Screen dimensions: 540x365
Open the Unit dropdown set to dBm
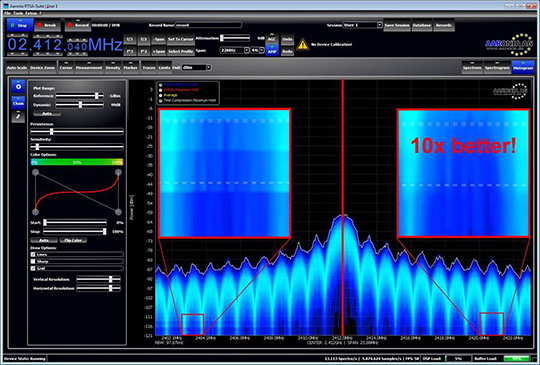(x=196, y=67)
